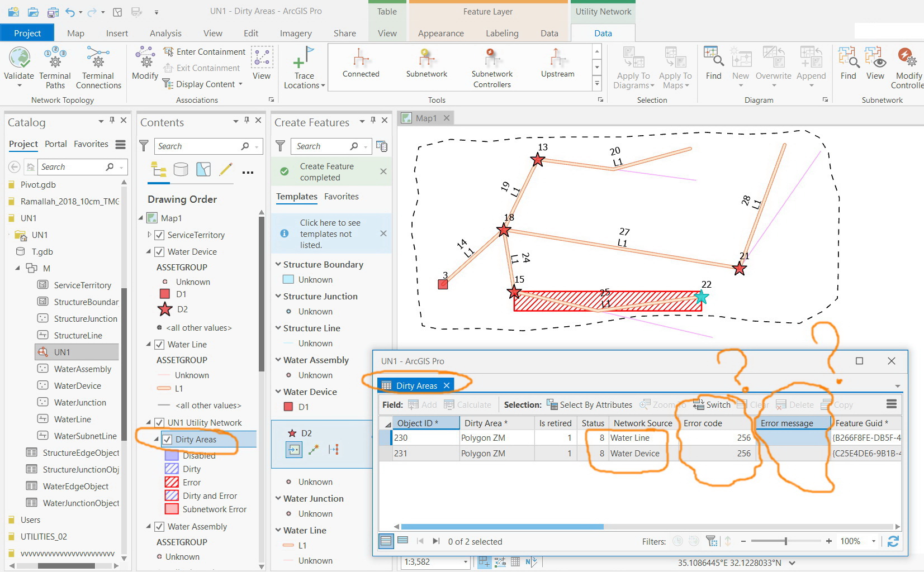924x572 pixels.
Task: Click Select By Attributes button
Action: [589, 405]
